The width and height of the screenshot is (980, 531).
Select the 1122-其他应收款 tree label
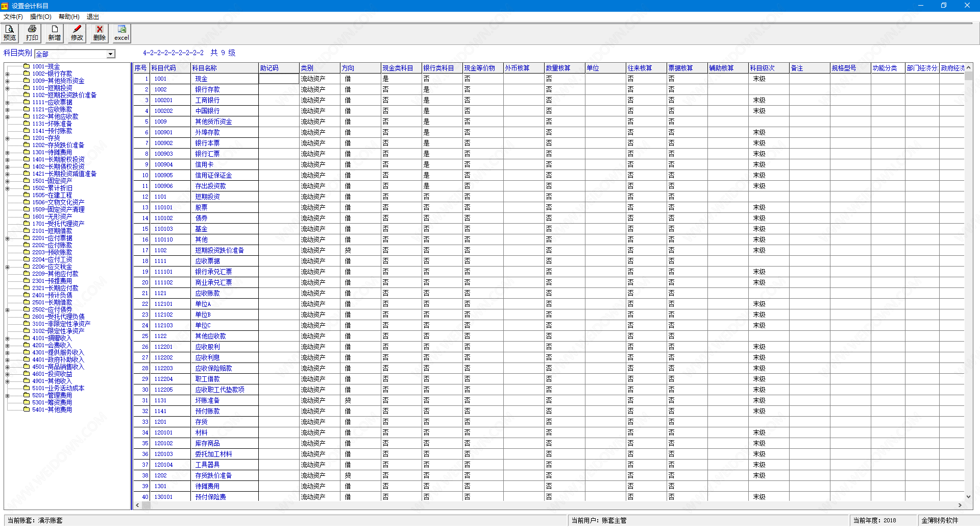pyautogui.click(x=55, y=116)
